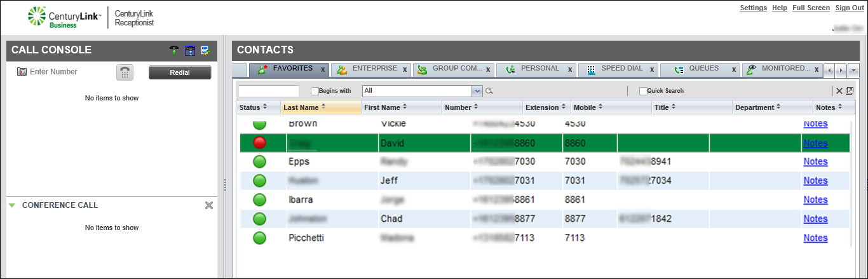
Task: Switch to Full Screen mode
Action: pyautogui.click(x=811, y=8)
